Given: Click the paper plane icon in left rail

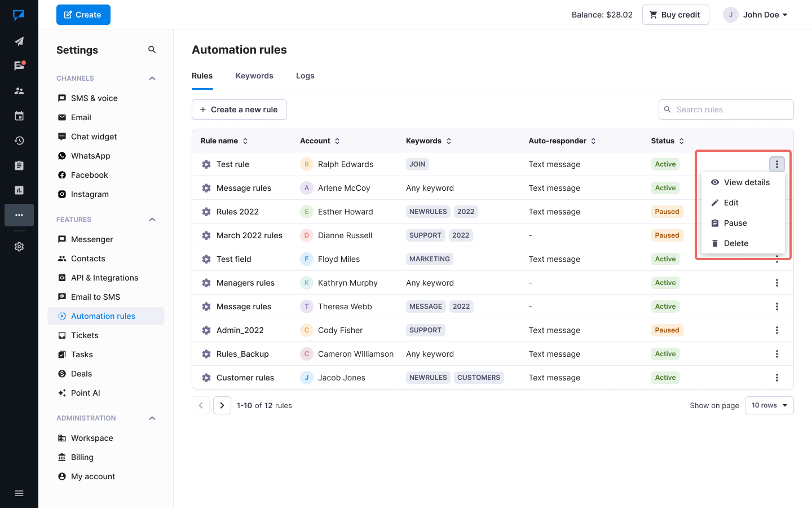Looking at the screenshot, I should [x=19, y=41].
